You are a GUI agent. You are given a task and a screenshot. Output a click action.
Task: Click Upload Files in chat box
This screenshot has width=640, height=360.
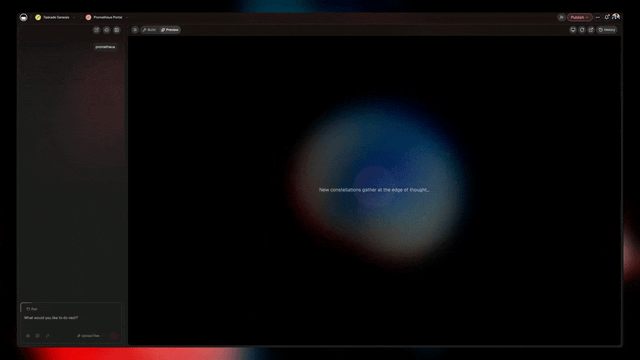tap(89, 336)
